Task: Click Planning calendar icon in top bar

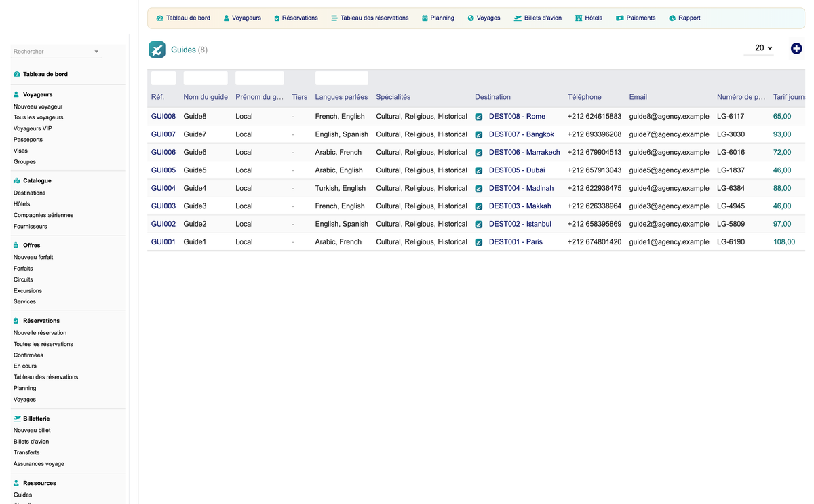Action: [x=425, y=18]
